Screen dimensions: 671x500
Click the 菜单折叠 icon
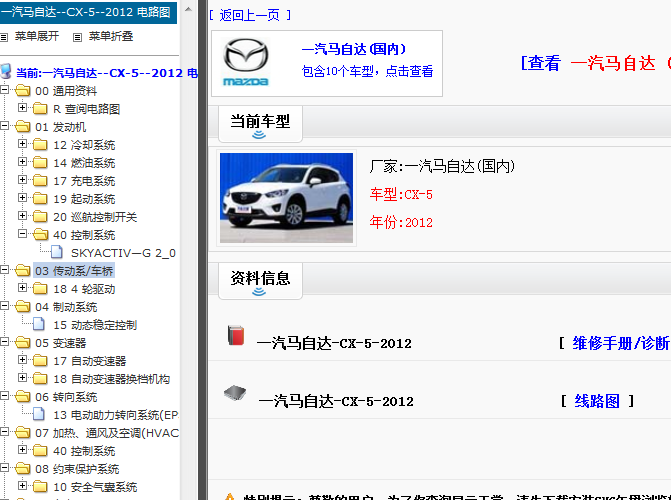(x=77, y=37)
